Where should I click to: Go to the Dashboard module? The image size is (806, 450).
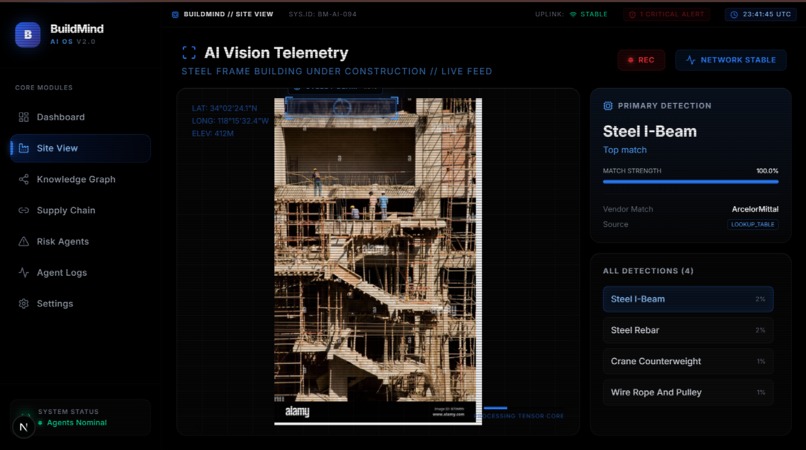(x=80, y=117)
